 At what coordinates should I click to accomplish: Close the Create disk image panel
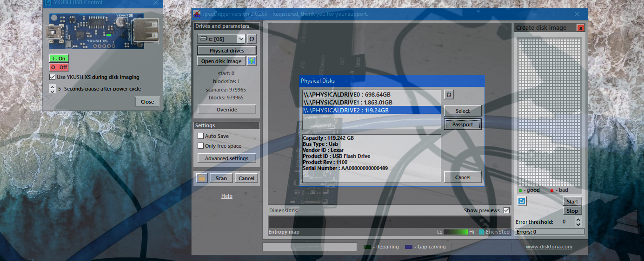(x=580, y=28)
